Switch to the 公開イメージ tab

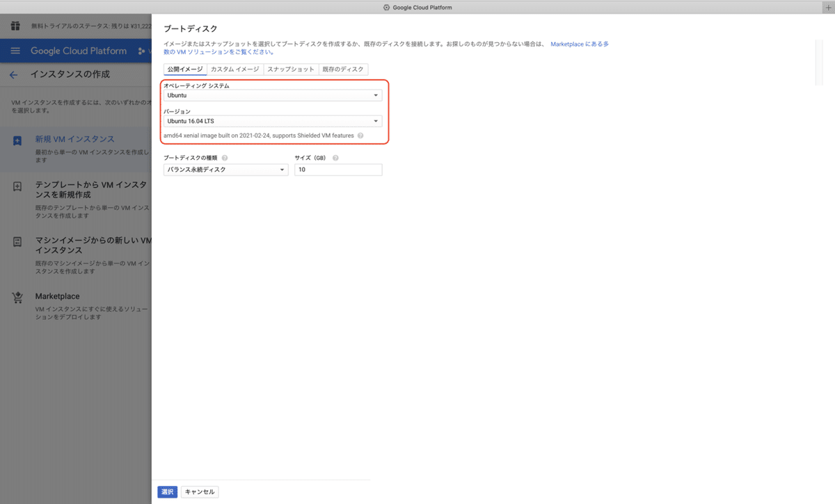click(185, 70)
